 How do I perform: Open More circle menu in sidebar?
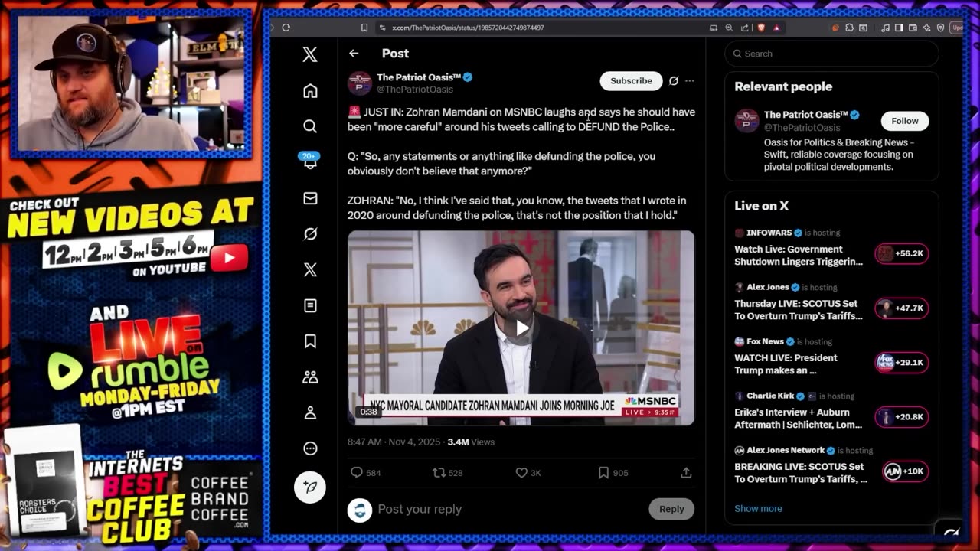(x=310, y=448)
